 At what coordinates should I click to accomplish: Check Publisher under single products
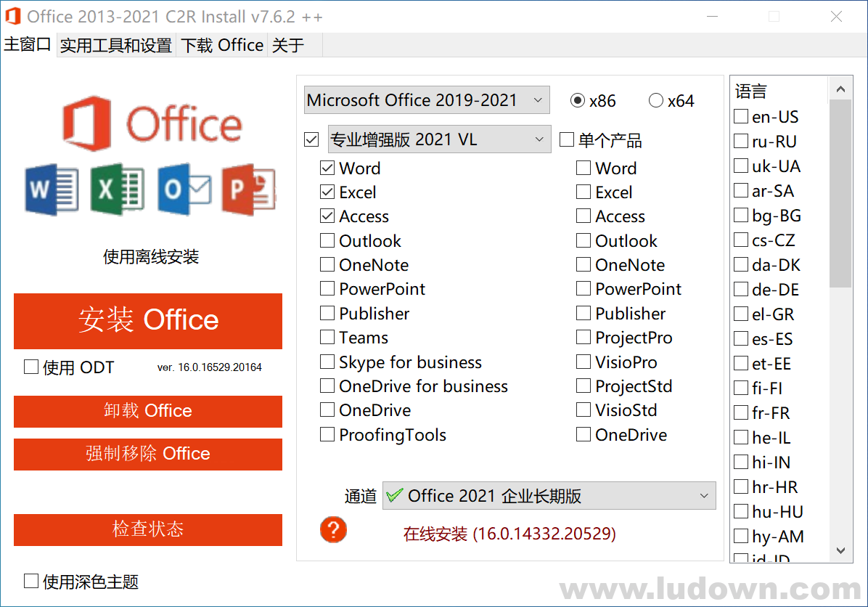583,313
